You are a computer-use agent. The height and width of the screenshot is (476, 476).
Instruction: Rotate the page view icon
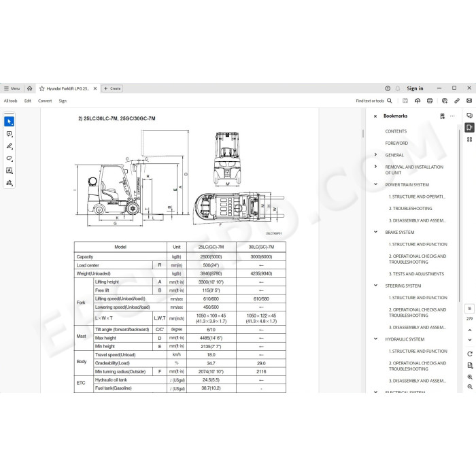click(470, 354)
